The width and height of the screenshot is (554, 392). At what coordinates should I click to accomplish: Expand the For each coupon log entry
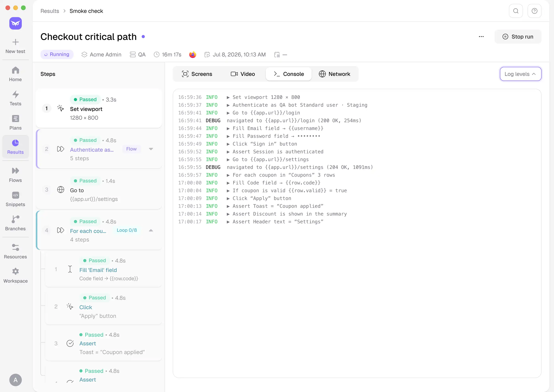click(x=228, y=175)
